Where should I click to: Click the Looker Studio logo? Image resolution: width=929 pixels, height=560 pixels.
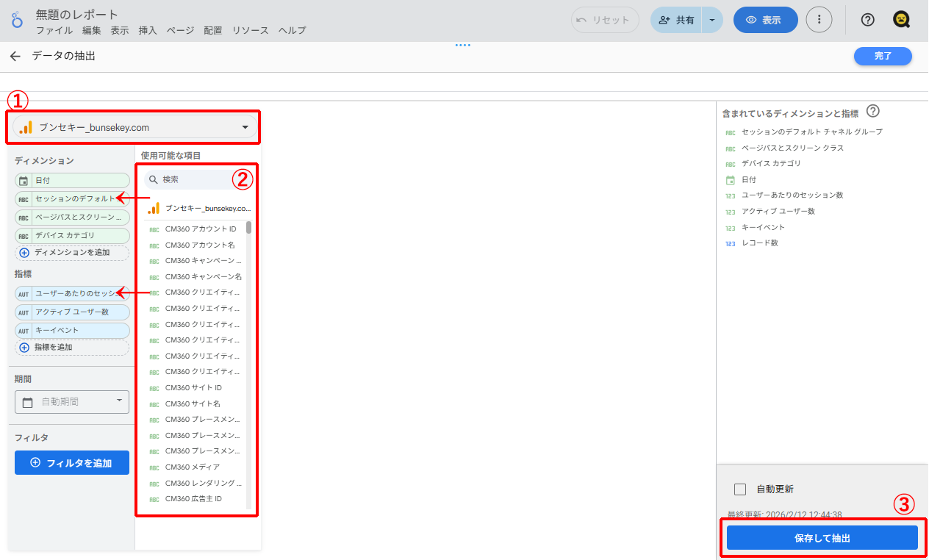[x=17, y=19]
